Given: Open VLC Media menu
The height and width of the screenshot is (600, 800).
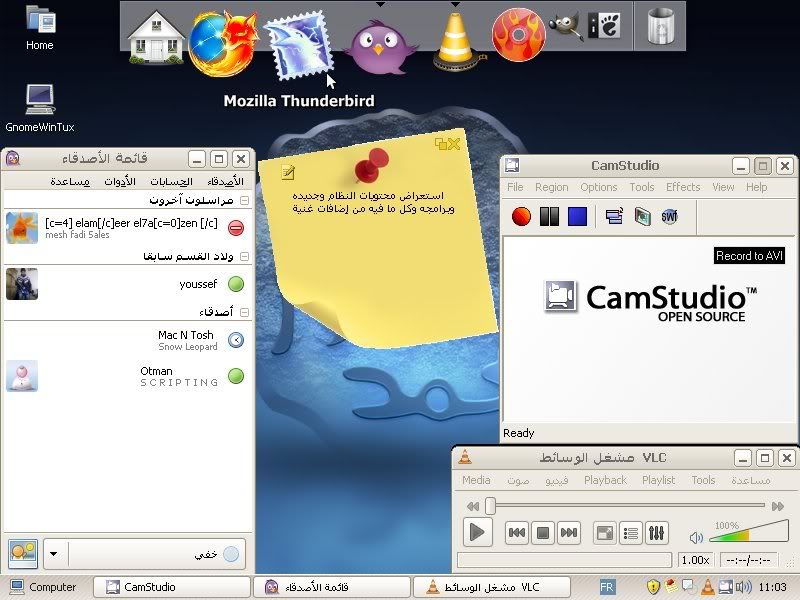Looking at the screenshot, I should click(x=476, y=480).
